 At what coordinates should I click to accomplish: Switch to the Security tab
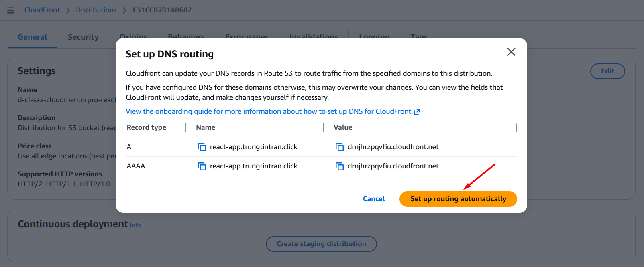(x=83, y=37)
